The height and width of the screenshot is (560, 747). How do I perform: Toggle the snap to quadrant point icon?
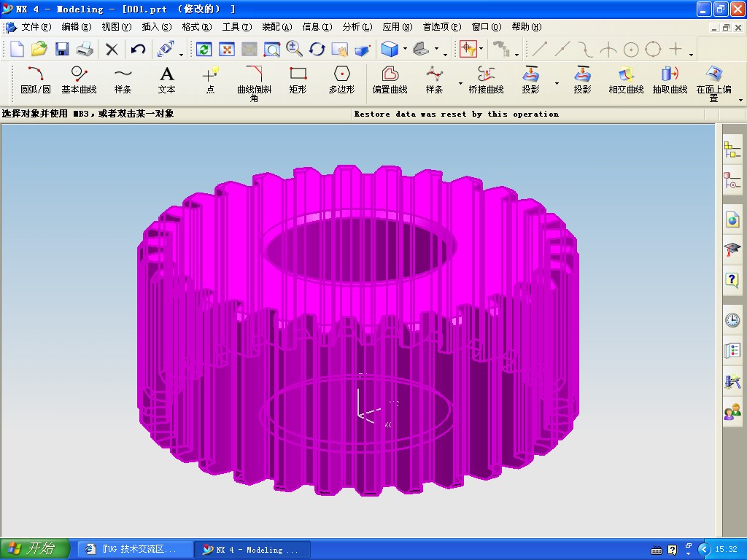(653, 49)
